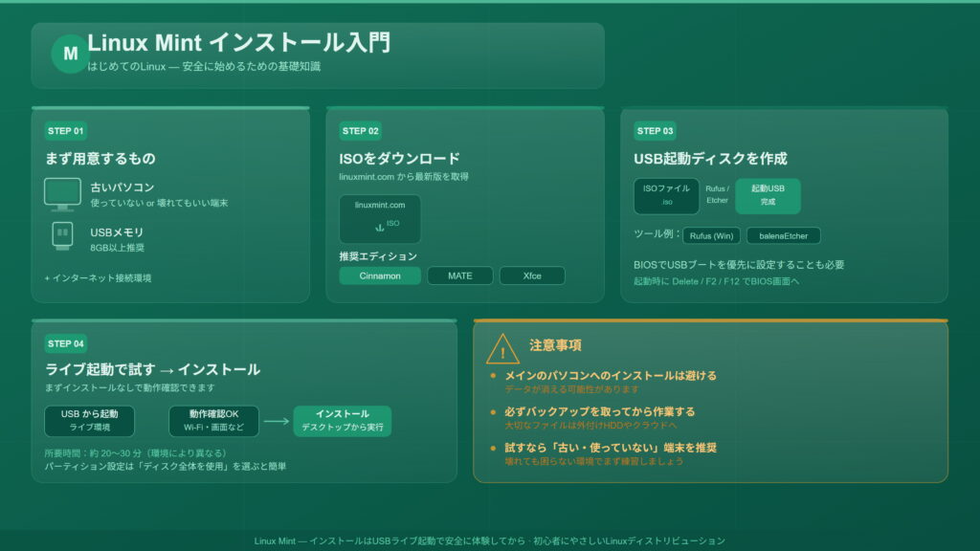Click the arrow pointing to インストール box
980x551 pixels.
277,421
